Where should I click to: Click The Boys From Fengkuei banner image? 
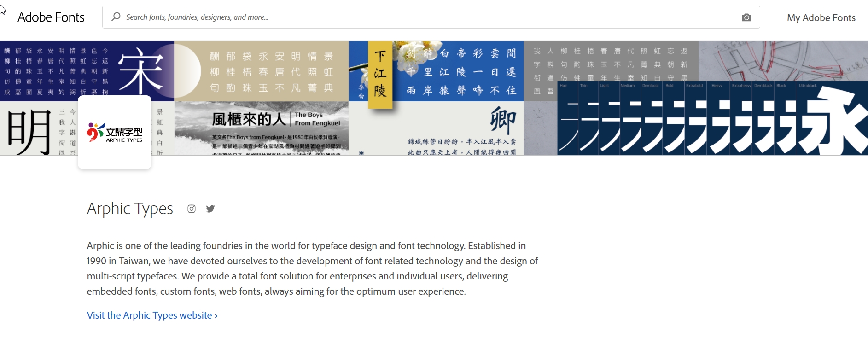[x=262, y=128]
